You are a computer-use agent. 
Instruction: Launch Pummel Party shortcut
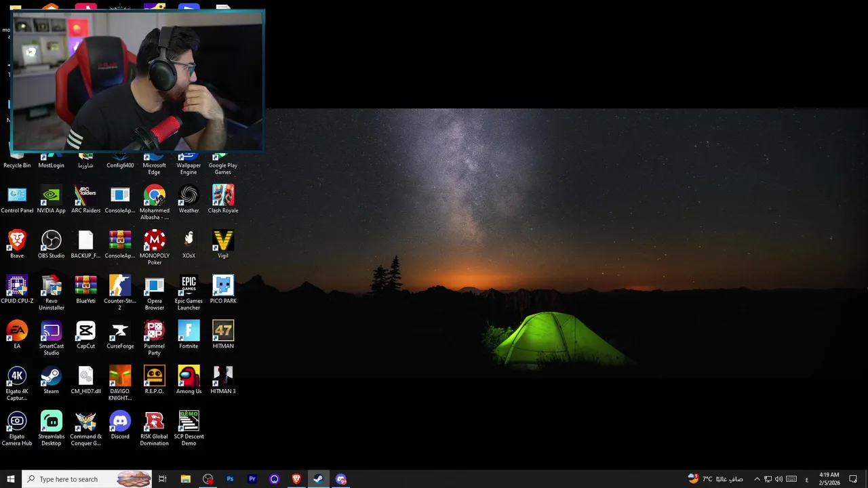coord(155,338)
